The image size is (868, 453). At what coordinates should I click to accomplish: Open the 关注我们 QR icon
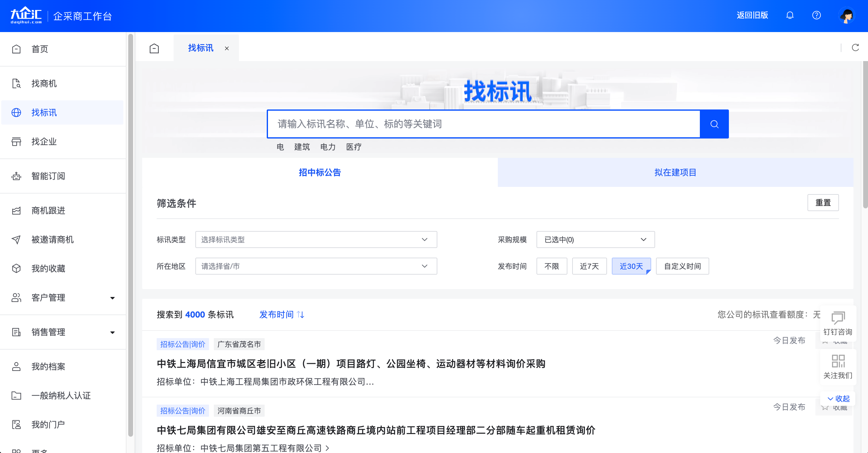(x=838, y=361)
